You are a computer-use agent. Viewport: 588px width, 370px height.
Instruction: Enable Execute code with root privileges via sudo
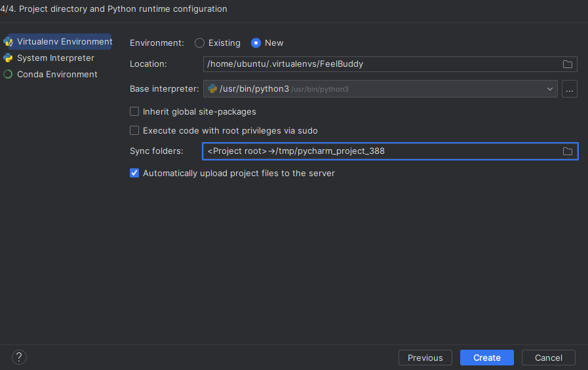(x=134, y=130)
